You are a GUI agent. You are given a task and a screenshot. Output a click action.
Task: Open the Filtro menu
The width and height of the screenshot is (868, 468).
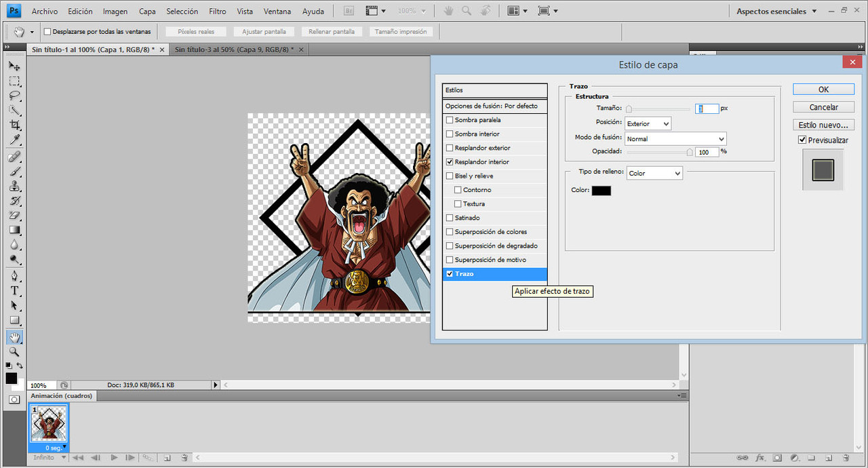tap(218, 12)
